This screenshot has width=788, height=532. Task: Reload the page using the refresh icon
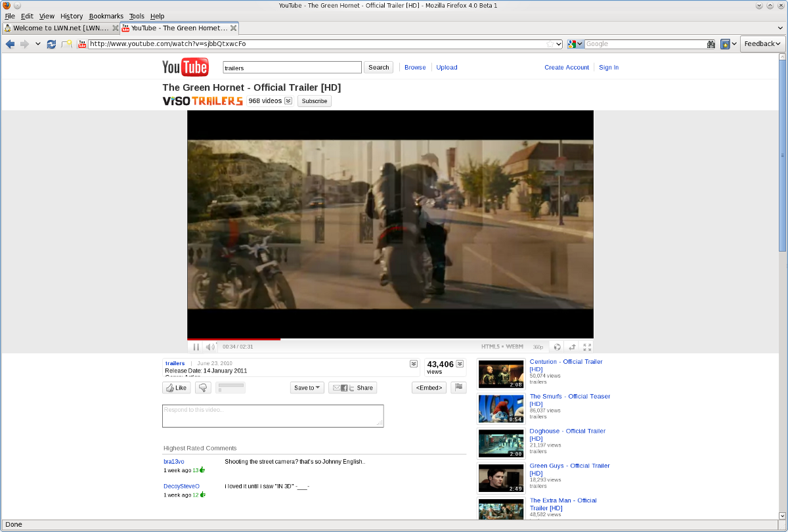click(51, 44)
